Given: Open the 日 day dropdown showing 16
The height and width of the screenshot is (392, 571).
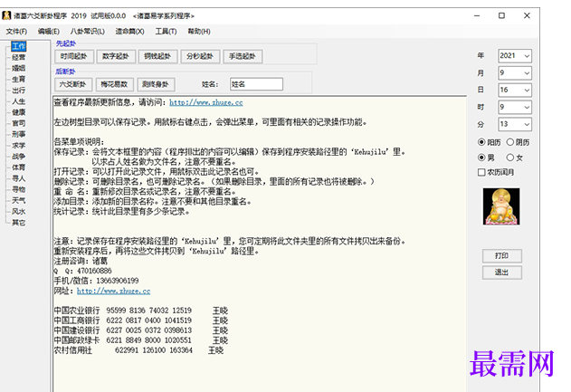Looking at the screenshot, I should (x=515, y=90).
